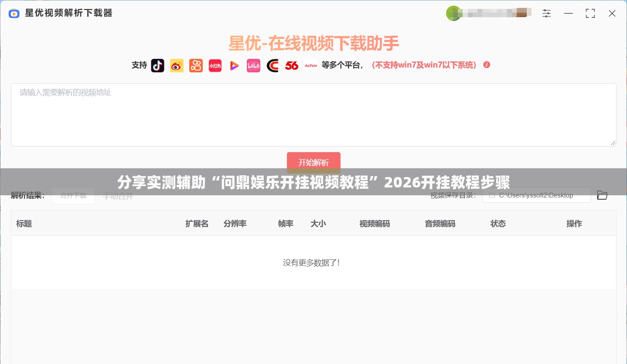Viewport: 627px width, 364px height.
Task: Click the 大小 column header
Action: pos(318,224)
